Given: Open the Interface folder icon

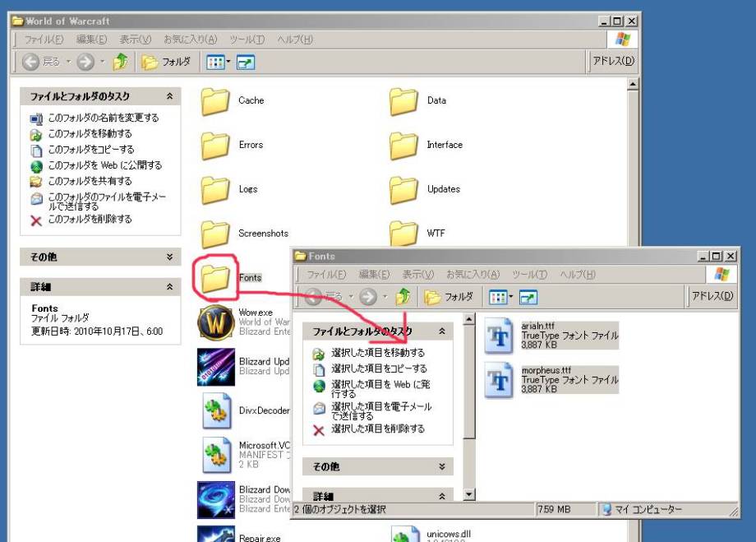Looking at the screenshot, I should (403, 146).
